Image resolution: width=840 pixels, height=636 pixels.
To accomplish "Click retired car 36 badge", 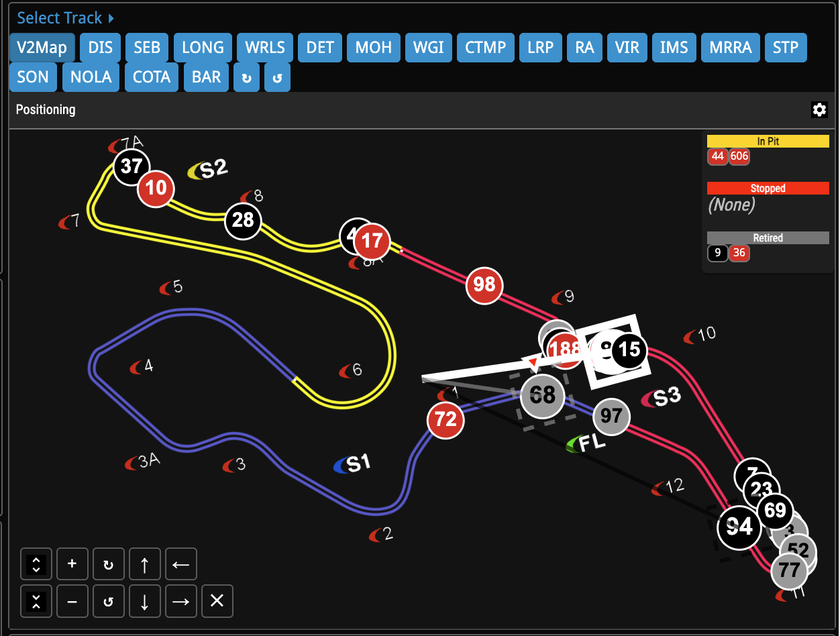I will (x=739, y=253).
